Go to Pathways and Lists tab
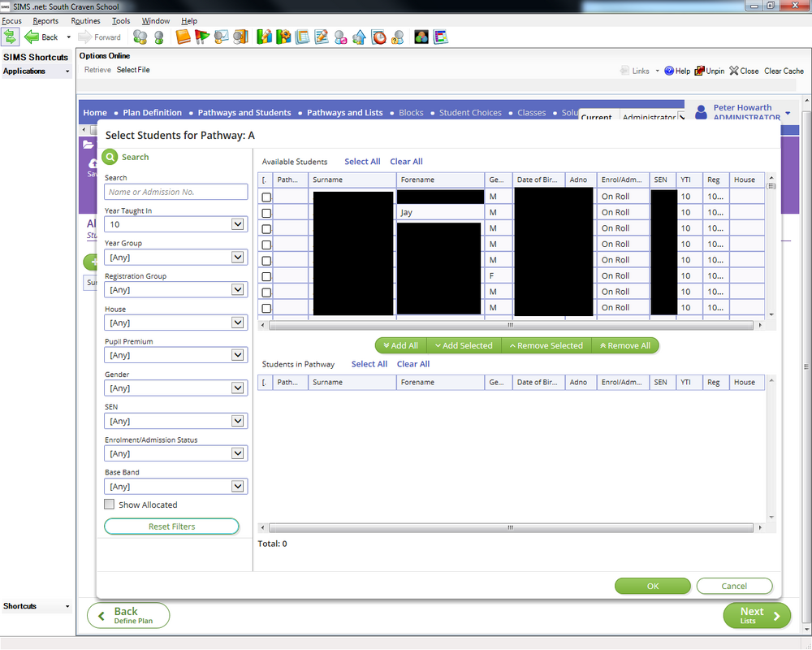The image size is (812, 650). coord(344,112)
